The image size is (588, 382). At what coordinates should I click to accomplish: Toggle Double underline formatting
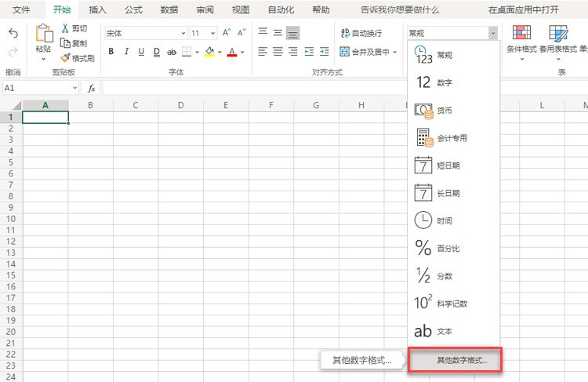pyautogui.click(x=157, y=52)
